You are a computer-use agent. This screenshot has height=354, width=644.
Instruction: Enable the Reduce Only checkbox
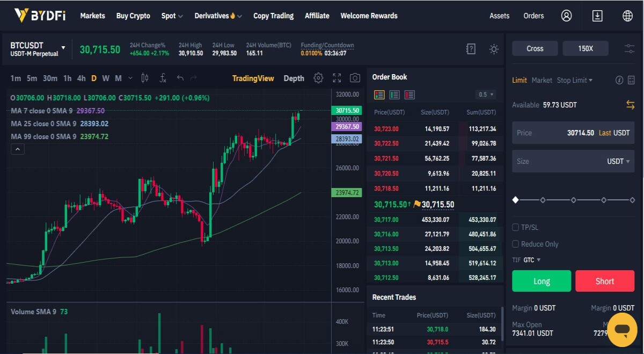(x=516, y=244)
